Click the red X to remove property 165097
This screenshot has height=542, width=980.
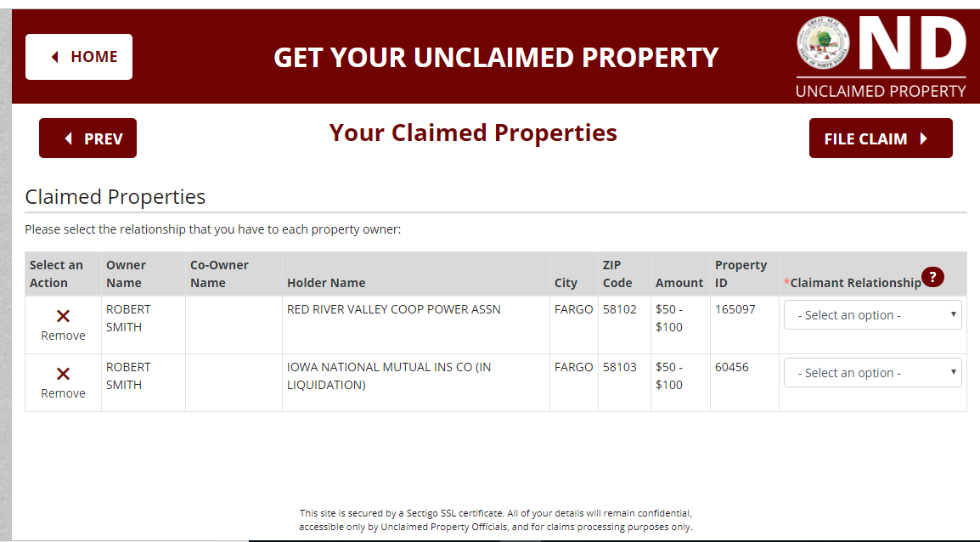point(62,317)
